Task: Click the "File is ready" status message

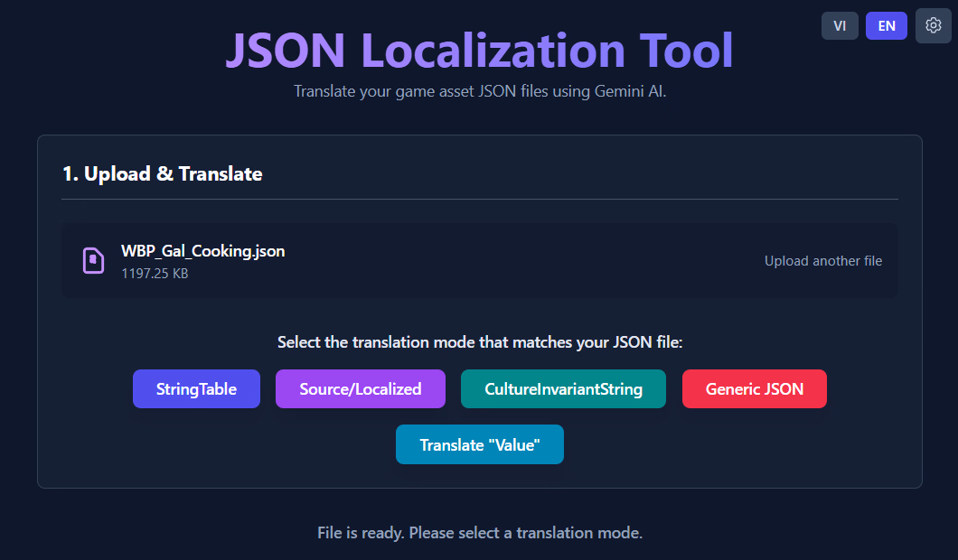Action: point(479,533)
